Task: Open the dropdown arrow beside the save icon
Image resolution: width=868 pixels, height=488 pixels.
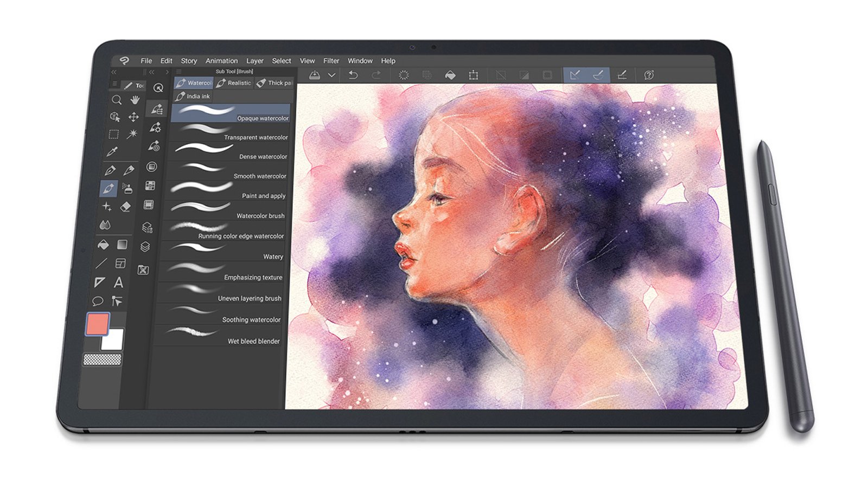Action: tap(331, 75)
